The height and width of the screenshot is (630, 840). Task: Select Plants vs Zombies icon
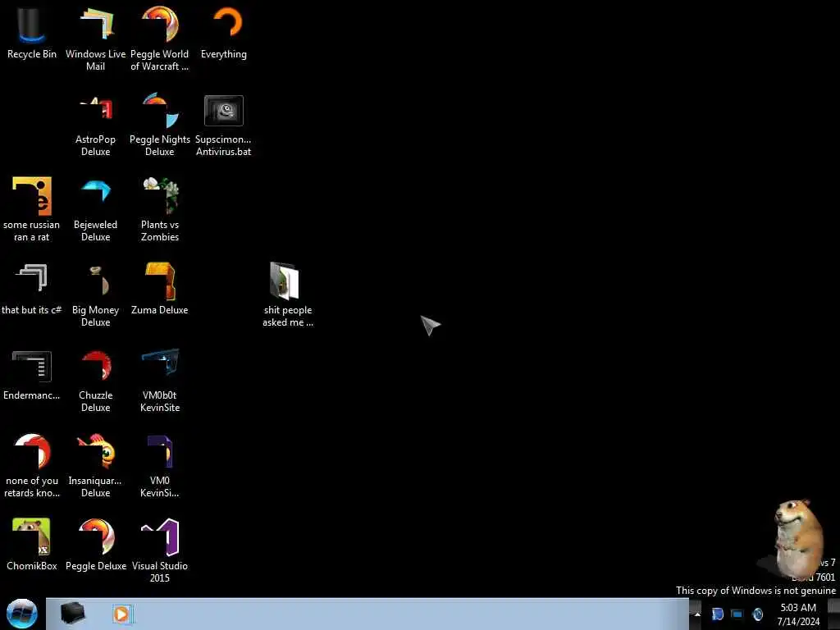(160, 209)
